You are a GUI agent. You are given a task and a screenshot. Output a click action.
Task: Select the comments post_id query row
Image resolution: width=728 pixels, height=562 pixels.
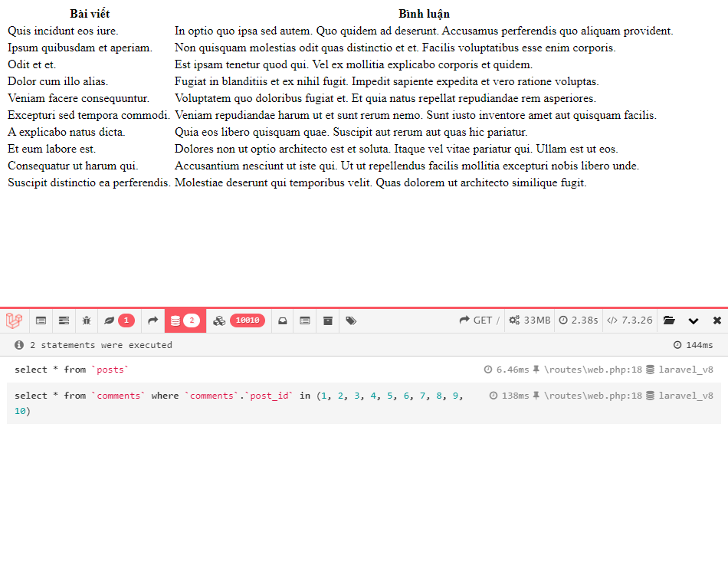click(x=364, y=403)
